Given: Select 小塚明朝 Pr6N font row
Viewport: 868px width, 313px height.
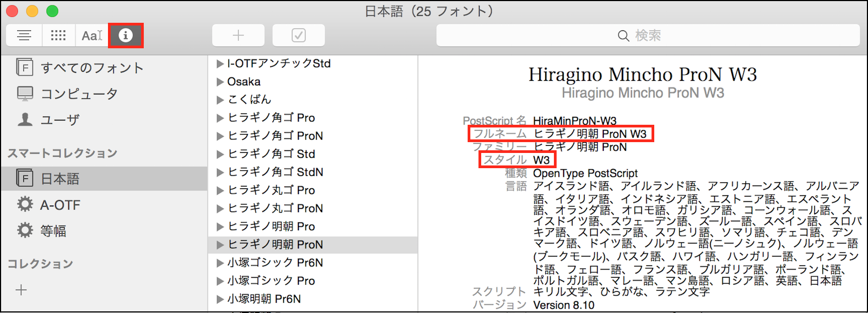Looking at the screenshot, I should [313, 299].
